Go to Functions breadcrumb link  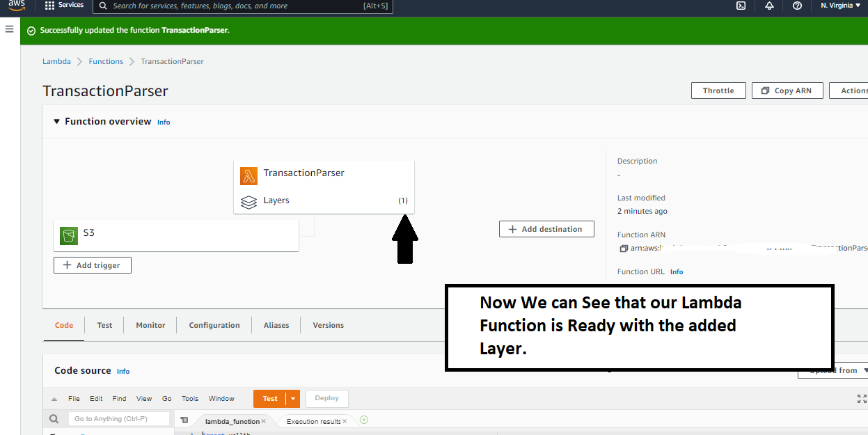(x=106, y=61)
